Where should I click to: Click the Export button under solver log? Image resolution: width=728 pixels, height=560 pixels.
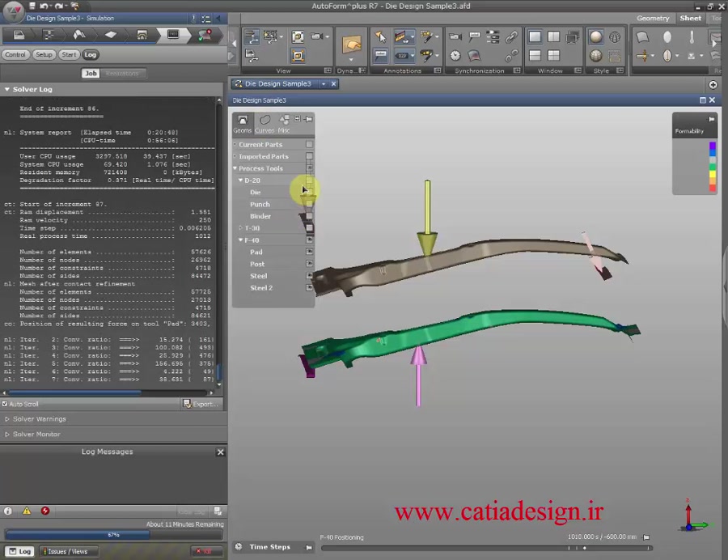(x=201, y=404)
